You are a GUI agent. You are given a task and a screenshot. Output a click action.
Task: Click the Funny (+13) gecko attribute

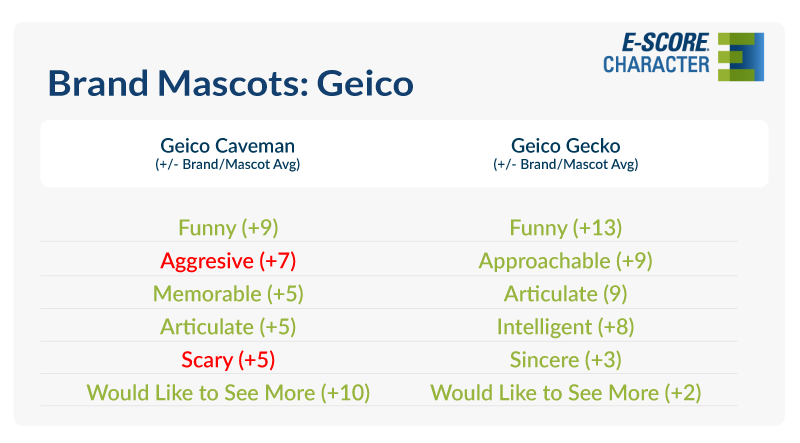tap(565, 227)
